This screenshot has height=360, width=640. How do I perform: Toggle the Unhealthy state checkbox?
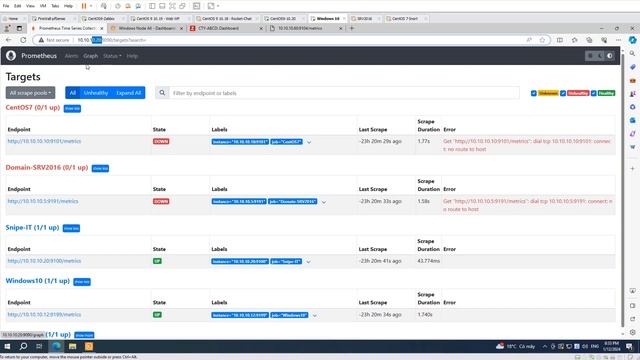coord(563,93)
